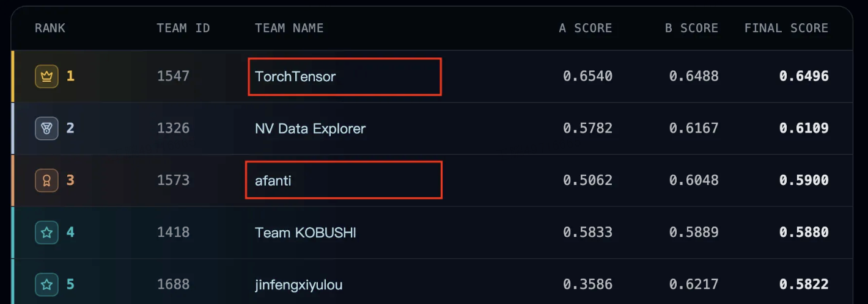The width and height of the screenshot is (868, 304).
Task: Sort by the TEAM NAME column header
Action: click(x=289, y=28)
